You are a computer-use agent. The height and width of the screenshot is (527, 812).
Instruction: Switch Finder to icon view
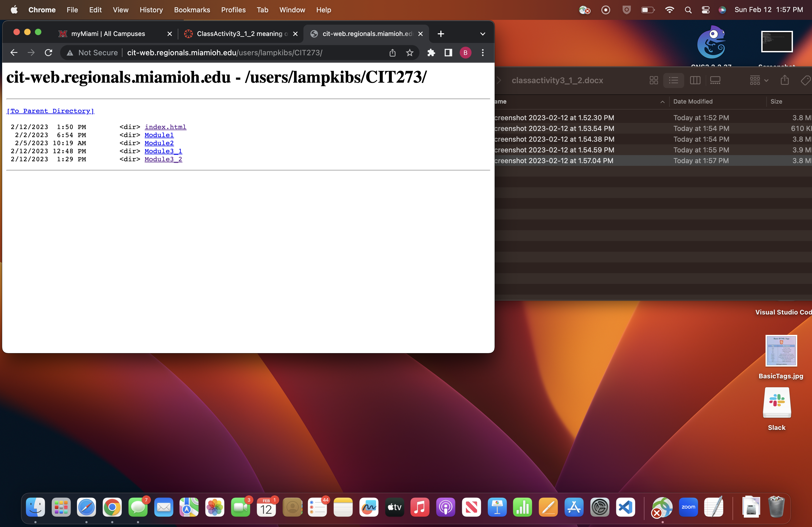654,80
